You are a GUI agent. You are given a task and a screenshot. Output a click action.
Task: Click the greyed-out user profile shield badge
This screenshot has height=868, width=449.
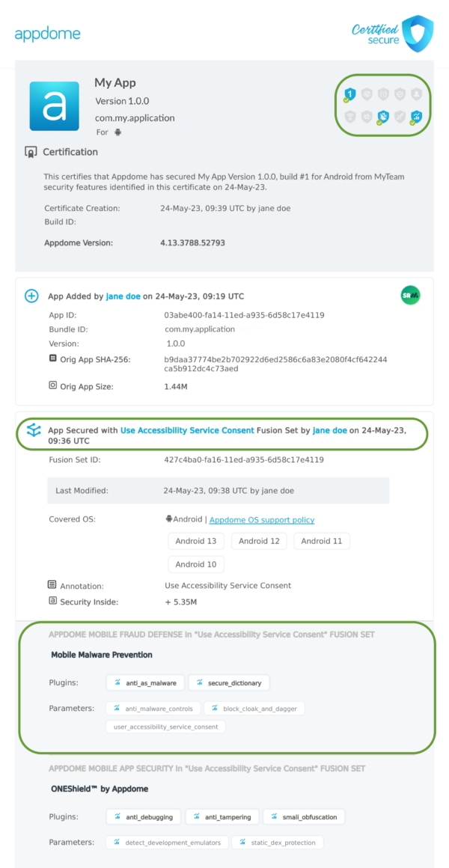pyautogui.click(x=416, y=94)
